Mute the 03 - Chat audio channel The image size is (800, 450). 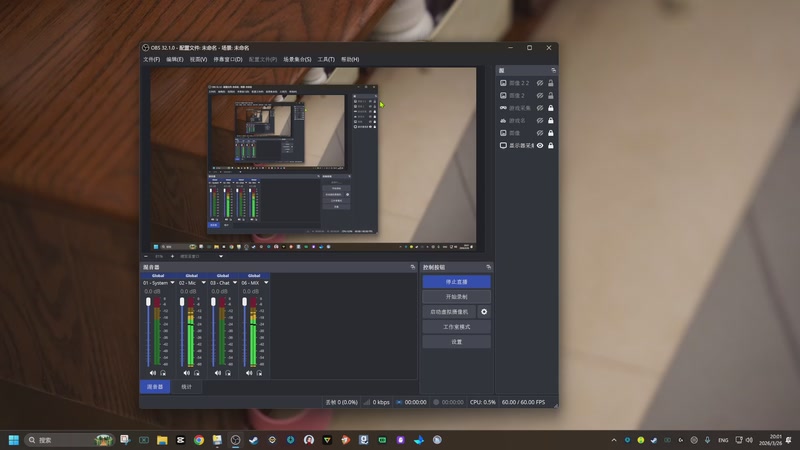218,373
